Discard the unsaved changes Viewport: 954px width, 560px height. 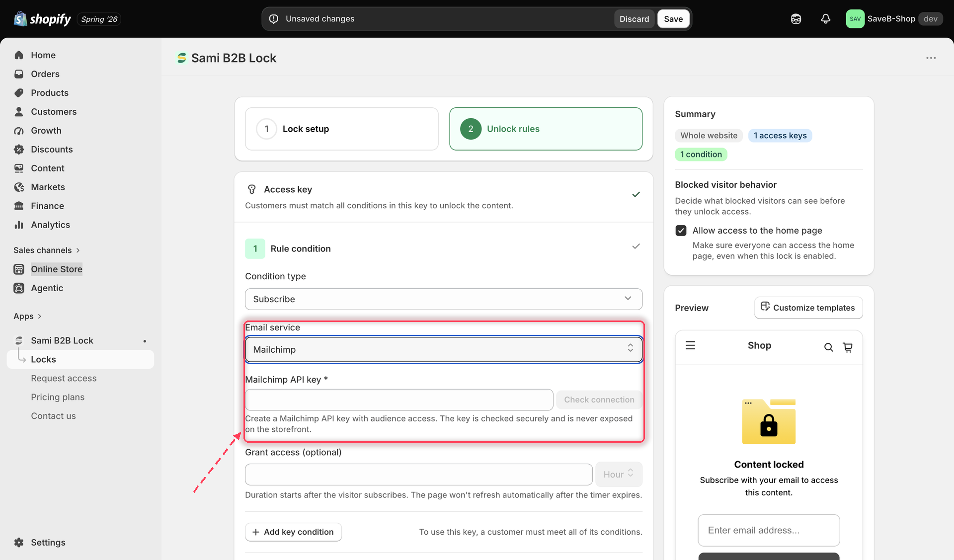(634, 19)
